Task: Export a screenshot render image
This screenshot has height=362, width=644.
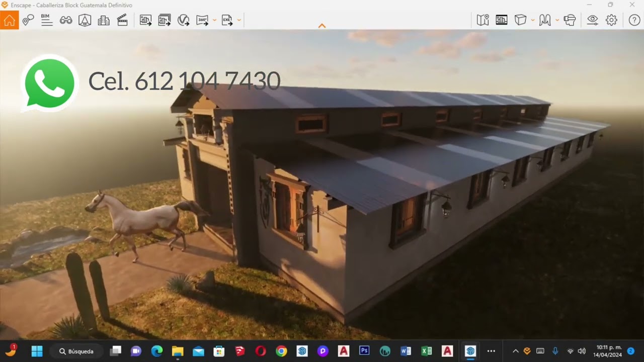Action: click(x=145, y=20)
